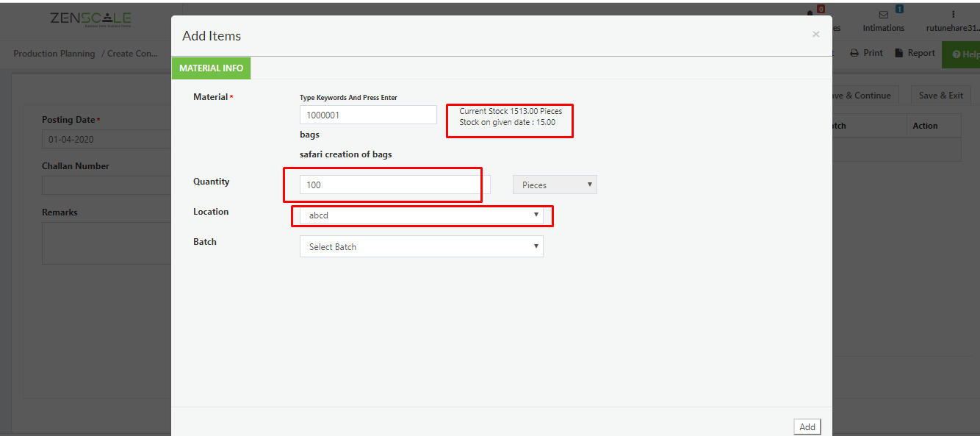Click the 'bags' material name
The width and height of the screenshot is (980, 436).
[309, 135]
